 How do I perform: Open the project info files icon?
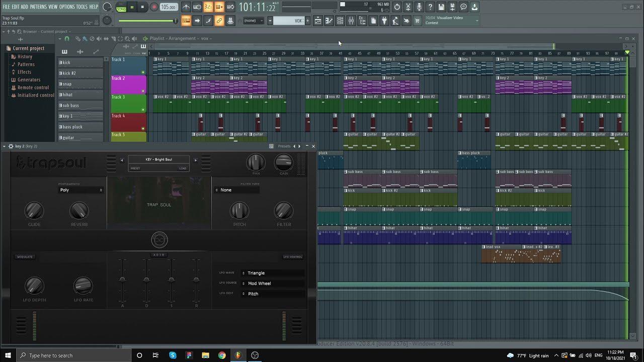(x=373, y=21)
